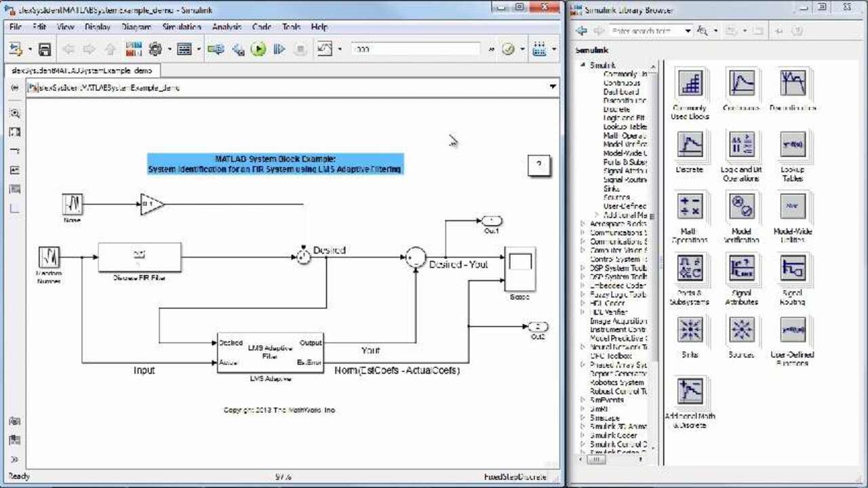Select Sources in the library tree
This screenshot has height=488, width=868.
[x=616, y=197]
